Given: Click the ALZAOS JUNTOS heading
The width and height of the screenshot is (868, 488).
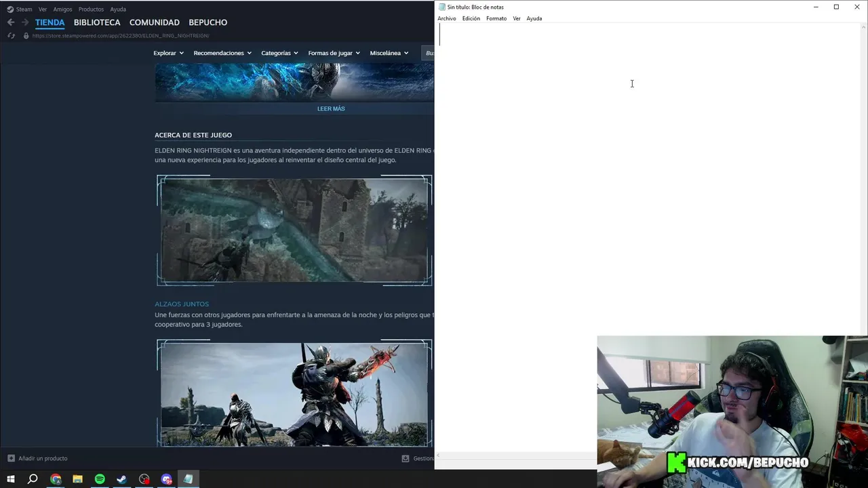Looking at the screenshot, I should pyautogui.click(x=182, y=304).
